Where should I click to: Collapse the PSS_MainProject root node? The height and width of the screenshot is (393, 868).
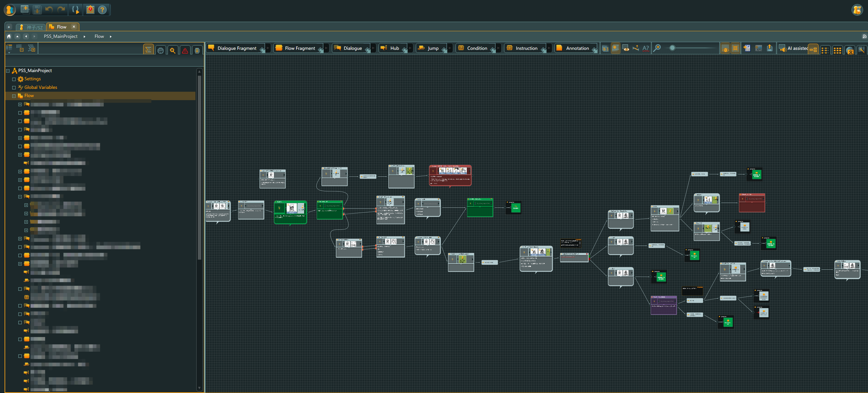tap(8, 71)
